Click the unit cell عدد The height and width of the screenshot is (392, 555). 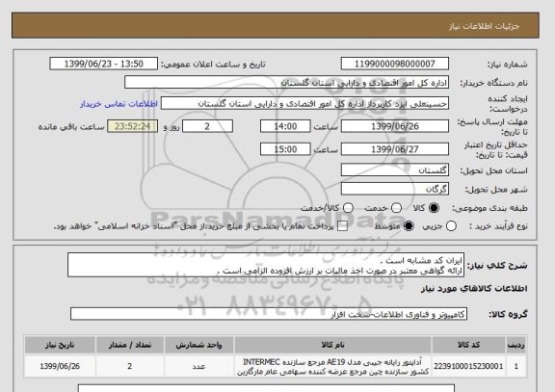pyautogui.click(x=198, y=366)
